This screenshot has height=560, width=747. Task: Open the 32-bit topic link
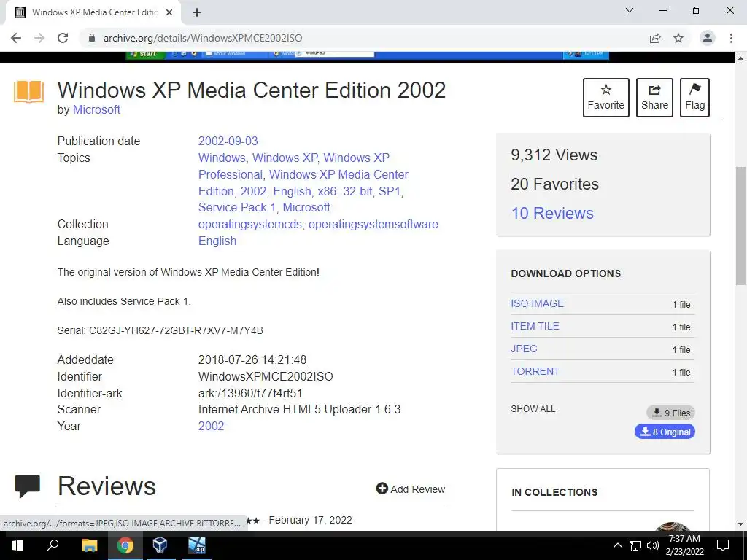pyautogui.click(x=357, y=191)
